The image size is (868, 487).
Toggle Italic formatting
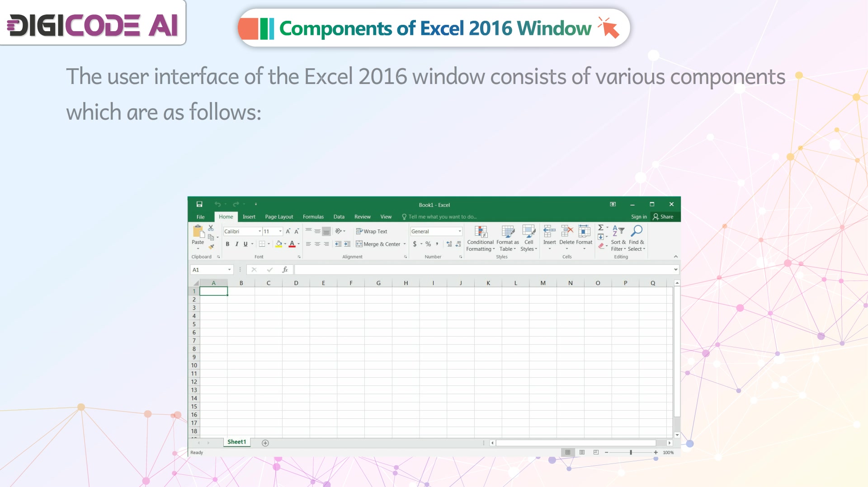(236, 244)
